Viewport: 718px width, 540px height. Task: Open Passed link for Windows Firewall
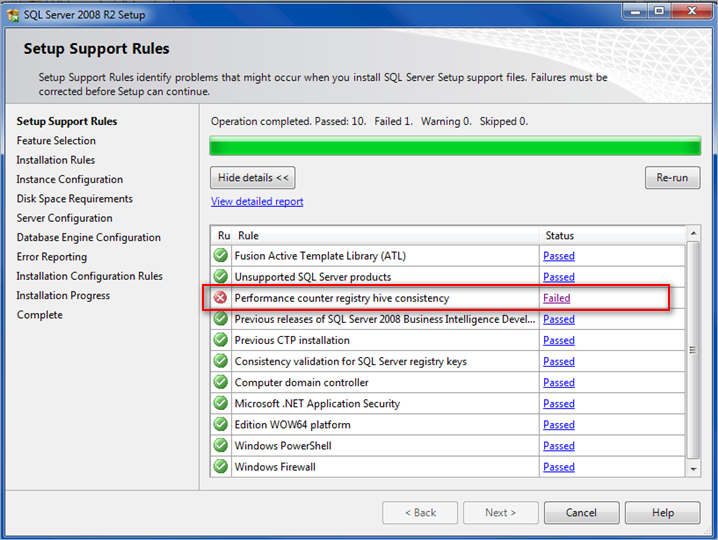point(559,467)
